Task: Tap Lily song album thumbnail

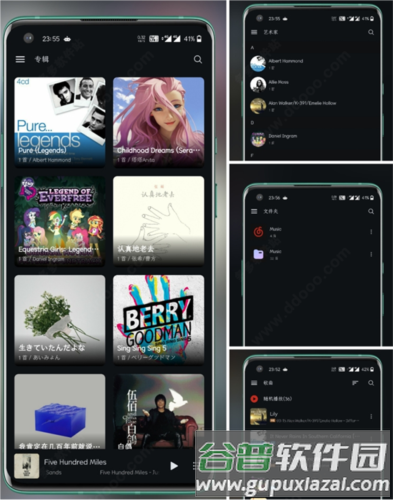Action: pyautogui.click(x=258, y=417)
